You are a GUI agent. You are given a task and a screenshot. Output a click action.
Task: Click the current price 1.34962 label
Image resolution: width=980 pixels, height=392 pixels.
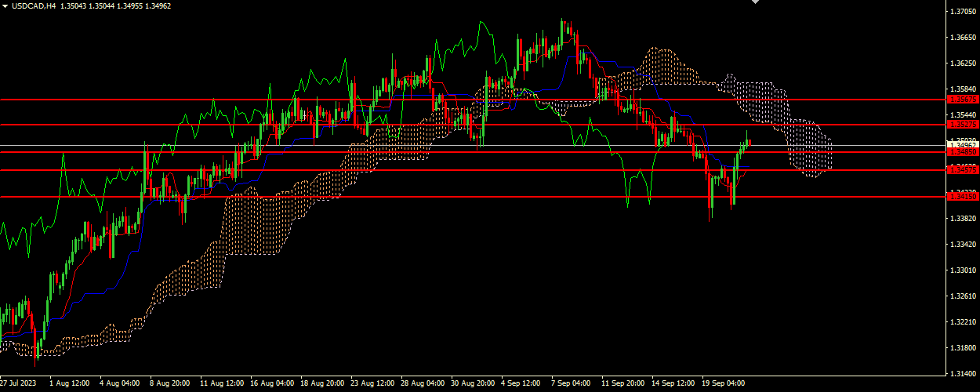click(962, 145)
